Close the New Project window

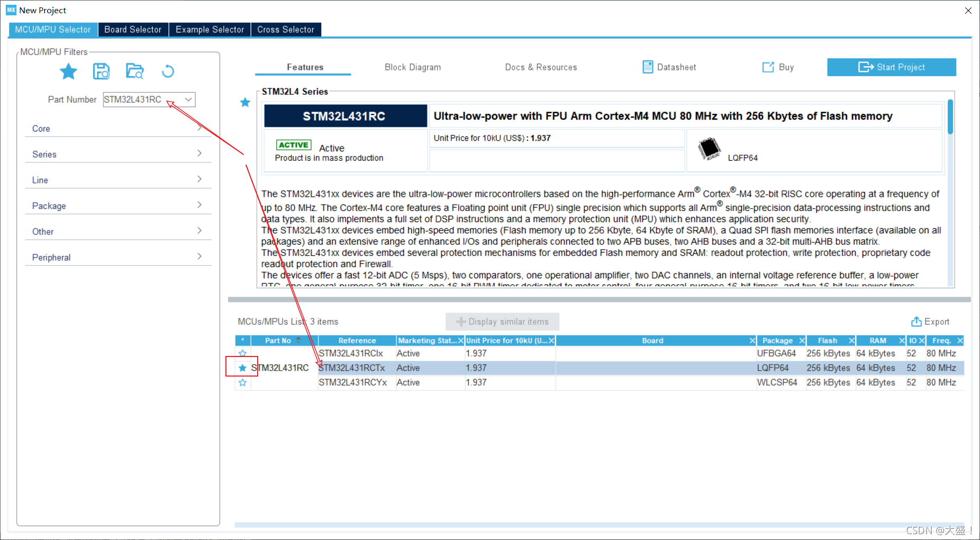pyautogui.click(x=968, y=10)
